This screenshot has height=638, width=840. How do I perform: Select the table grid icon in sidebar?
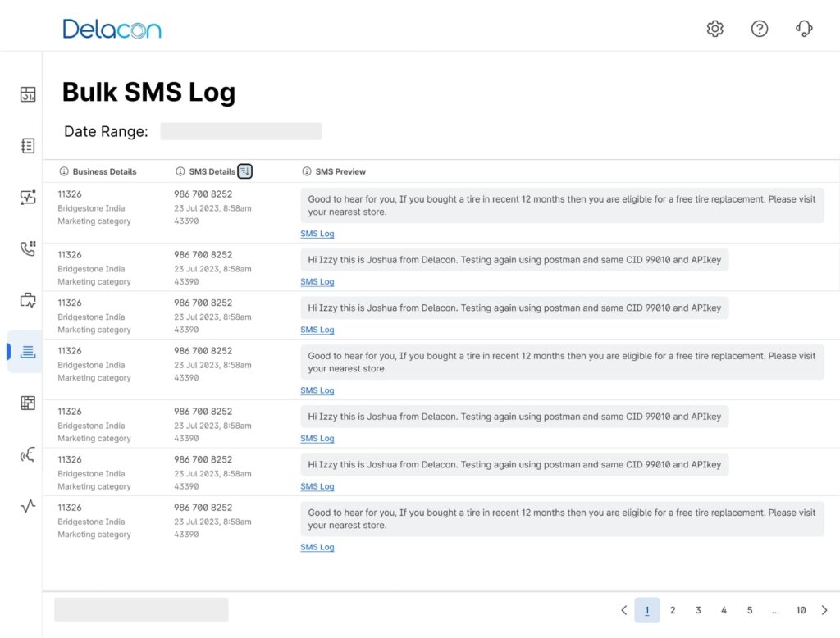tap(28, 403)
